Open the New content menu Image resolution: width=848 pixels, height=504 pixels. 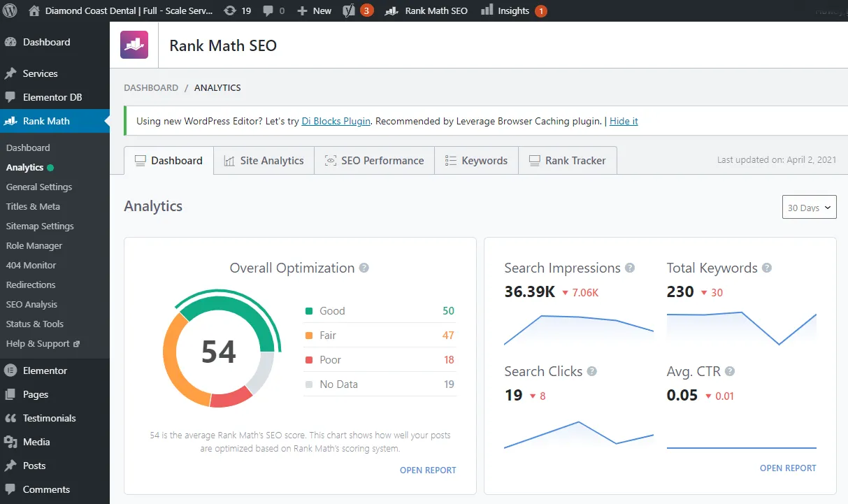(x=314, y=10)
